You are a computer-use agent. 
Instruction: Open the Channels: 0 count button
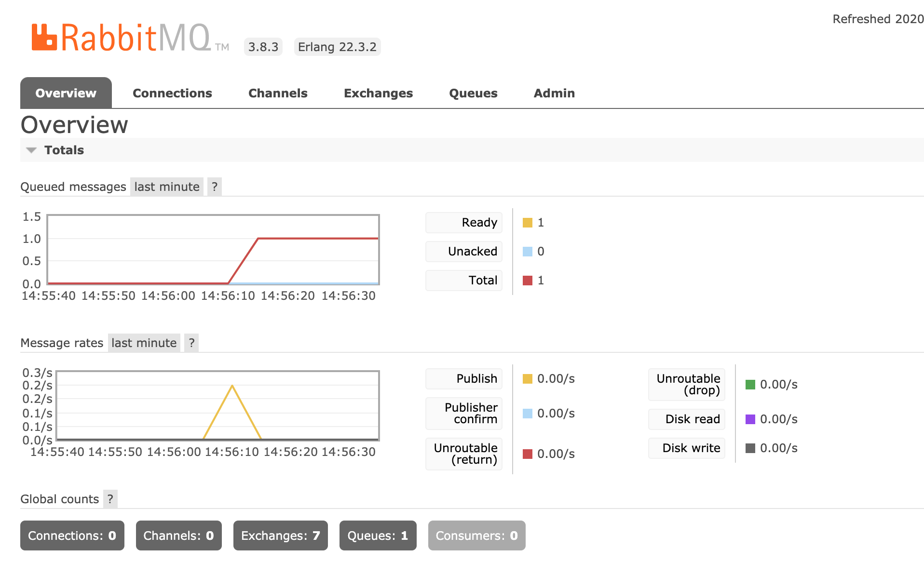pos(179,535)
